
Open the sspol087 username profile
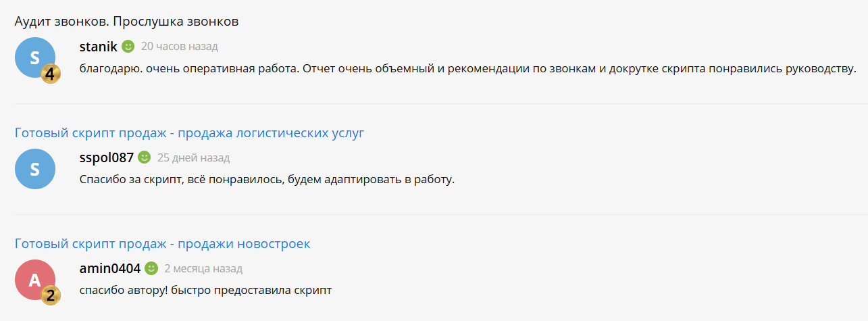tap(107, 157)
